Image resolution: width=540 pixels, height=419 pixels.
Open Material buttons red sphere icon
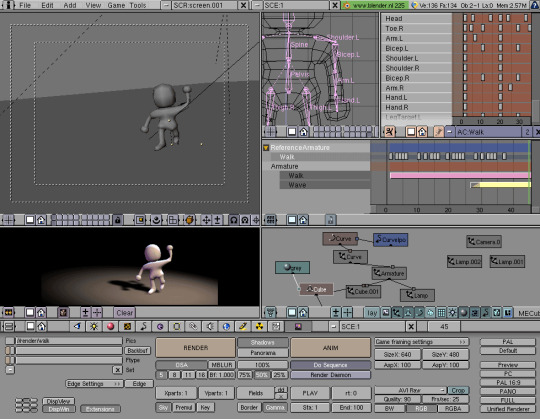pos(110,326)
